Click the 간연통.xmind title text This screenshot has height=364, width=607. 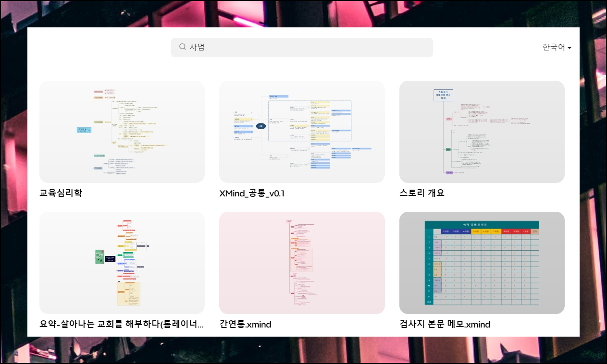pyautogui.click(x=246, y=324)
